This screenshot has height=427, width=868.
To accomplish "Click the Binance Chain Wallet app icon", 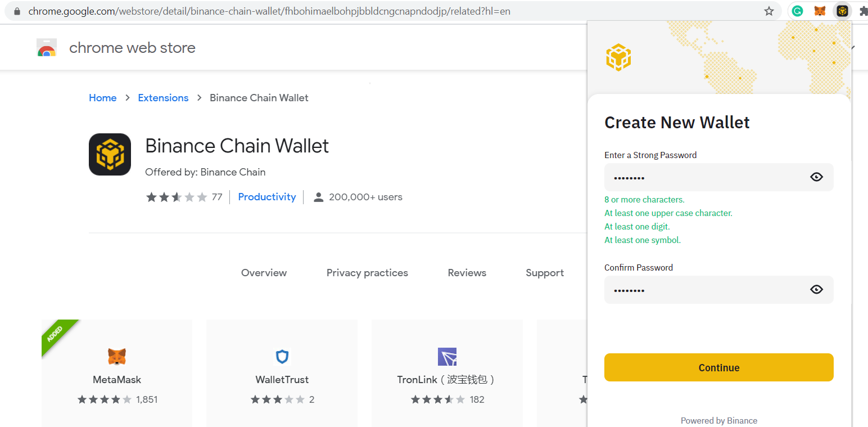I will [110, 154].
